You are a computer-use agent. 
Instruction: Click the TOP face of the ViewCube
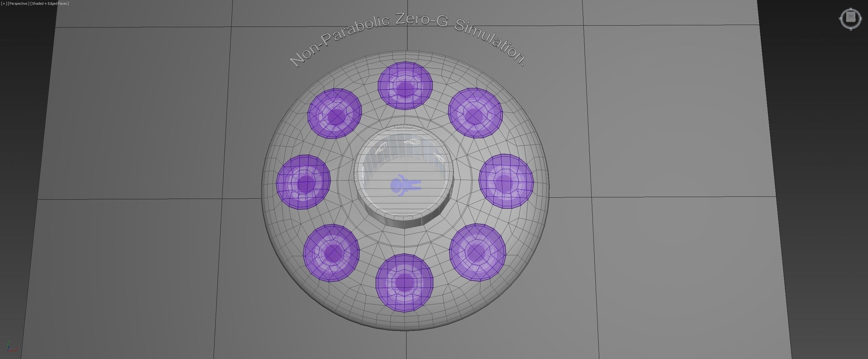pyautogui.click(x=851, y=16)
